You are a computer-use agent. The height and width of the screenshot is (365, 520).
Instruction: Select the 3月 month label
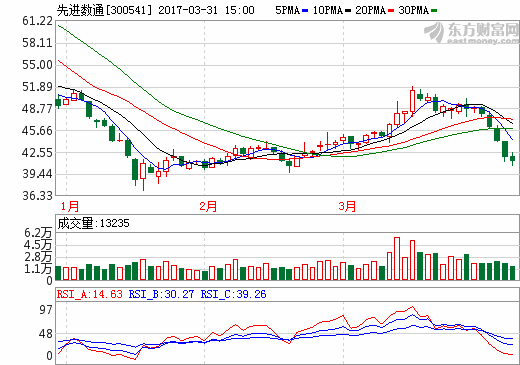[x=347, y=206]
